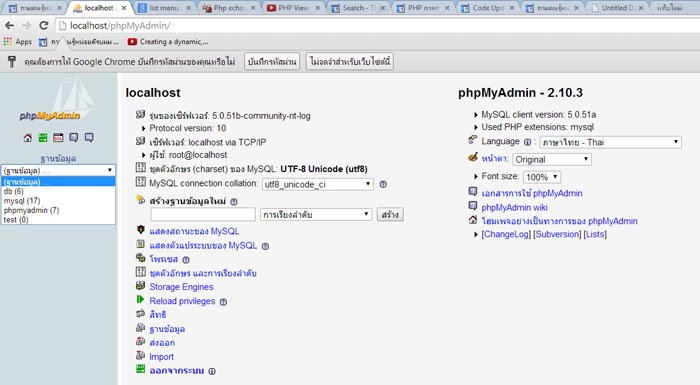
Task: Click the theme paint palette icon
Action: point(473,157)
